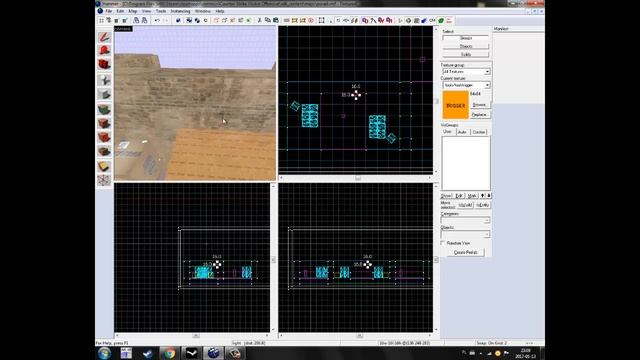Open Google Chrome from the taskbar
640x360 pixels.
click(x=169, y=353)
